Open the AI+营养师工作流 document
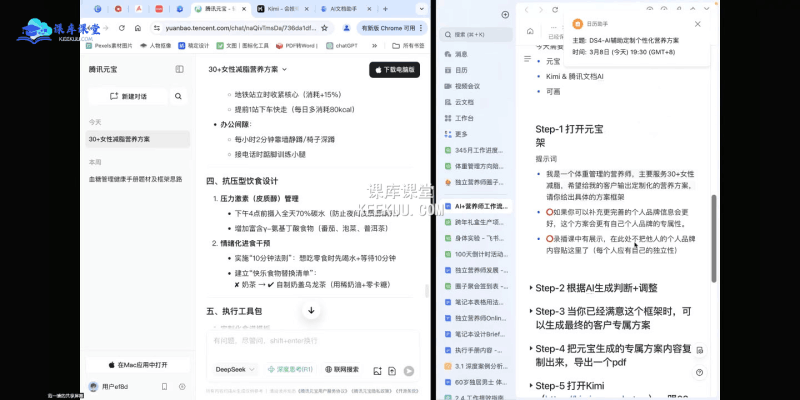The height and width of the screenshot is (400, 800). [x=476, y=207]
